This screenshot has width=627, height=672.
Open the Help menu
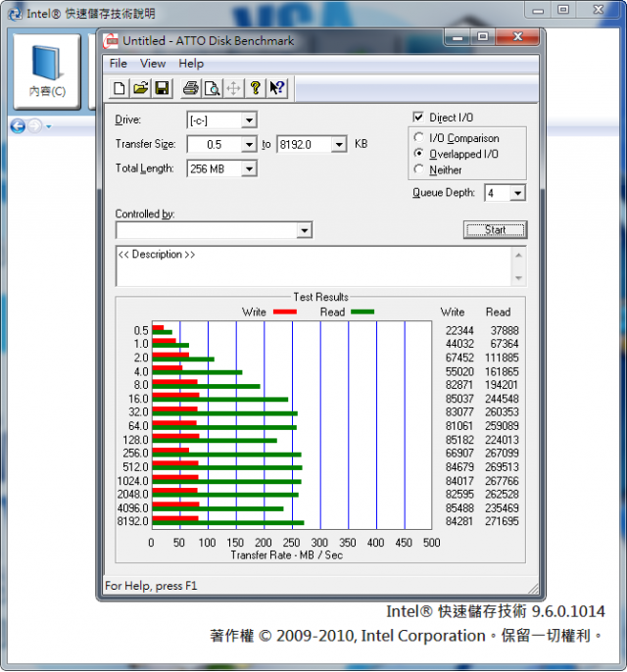(191, 64)
